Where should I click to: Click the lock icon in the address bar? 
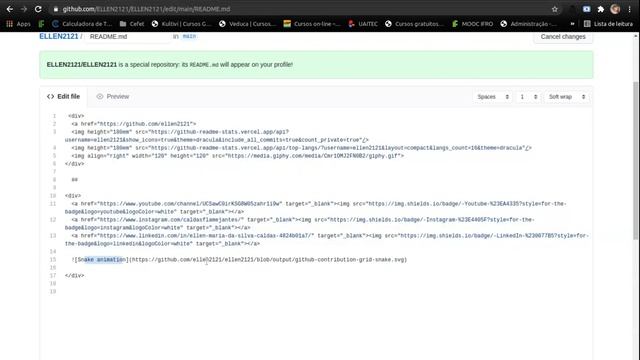point(56,9)
